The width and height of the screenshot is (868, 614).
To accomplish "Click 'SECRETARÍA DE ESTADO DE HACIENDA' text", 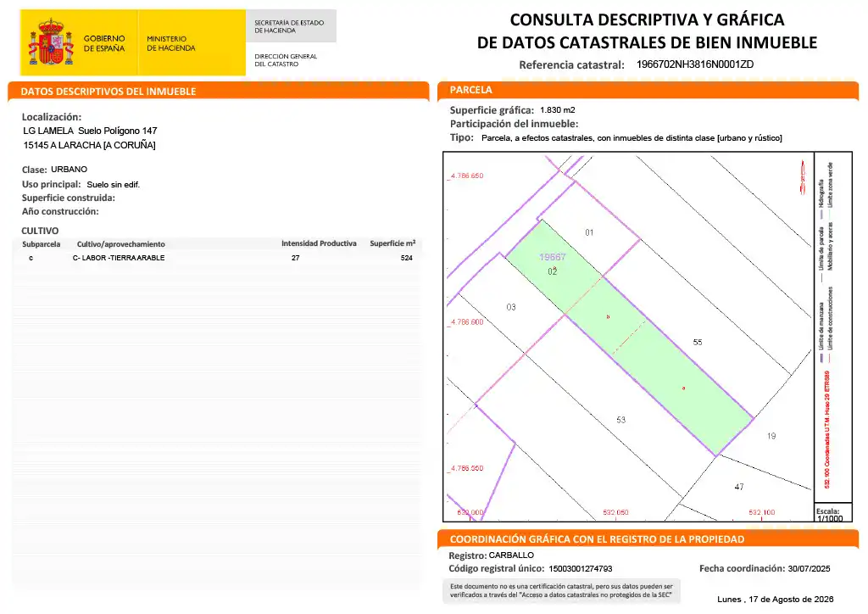I will [x=289, y=26].
